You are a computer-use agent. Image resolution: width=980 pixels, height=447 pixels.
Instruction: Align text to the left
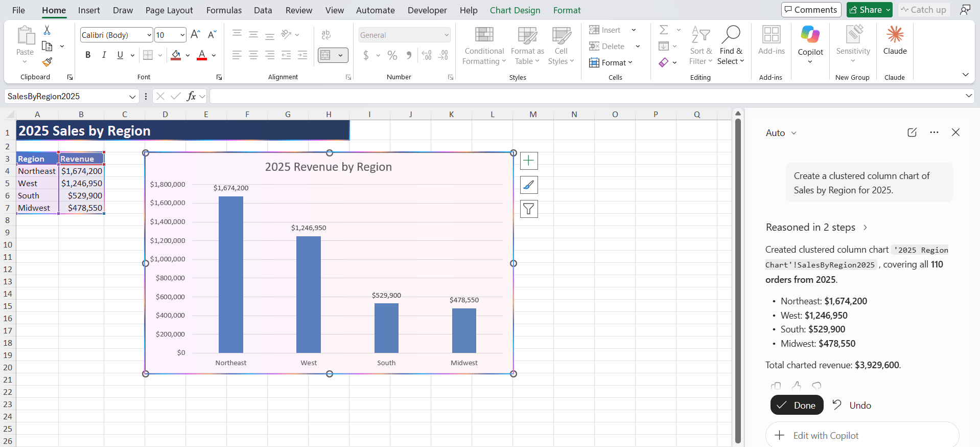(237, 55)
